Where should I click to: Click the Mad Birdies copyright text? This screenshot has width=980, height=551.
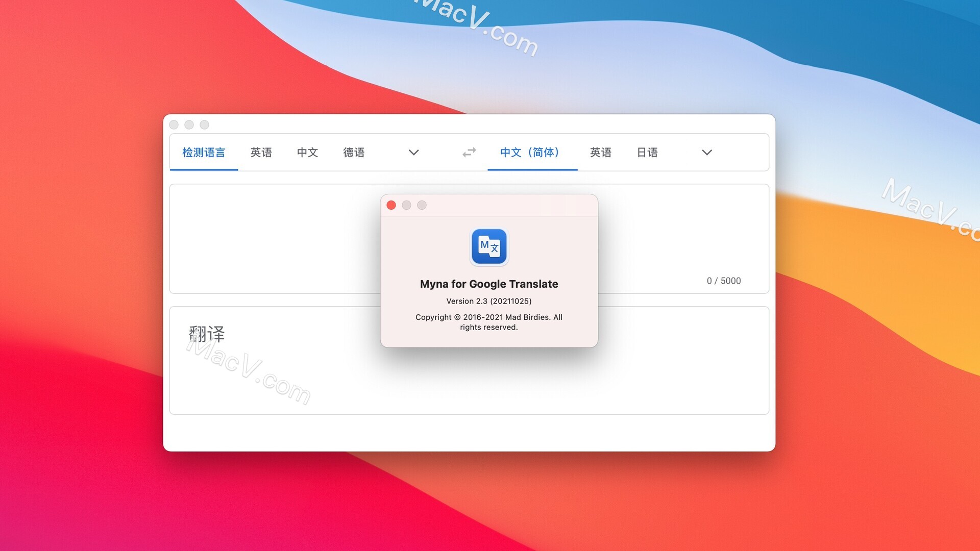point(489,322)
